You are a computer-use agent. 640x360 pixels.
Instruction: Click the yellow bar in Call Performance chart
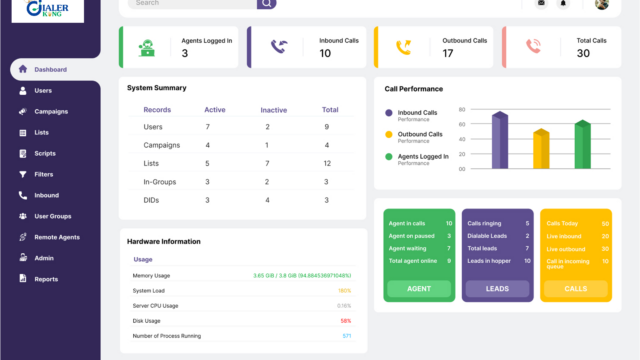click(541, 149)
